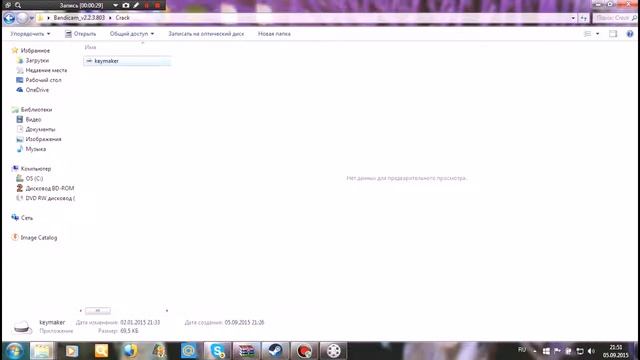
Task: Open the Музыка library
Action: [36, 149]
